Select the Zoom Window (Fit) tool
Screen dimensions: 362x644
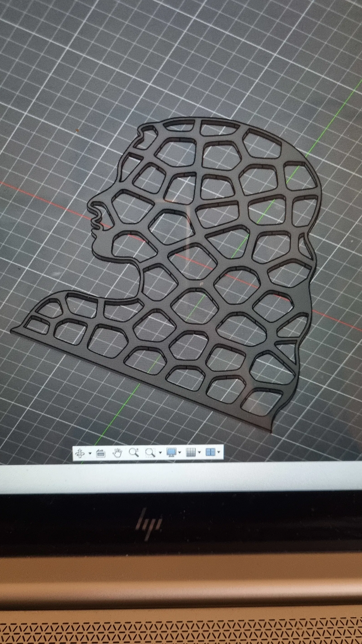tap(150, 452)
